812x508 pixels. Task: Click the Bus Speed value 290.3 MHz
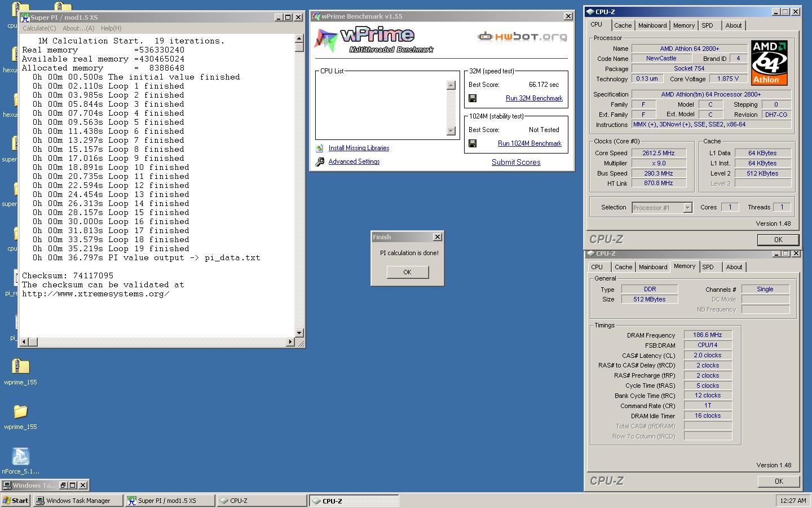[x=658, y=173]
